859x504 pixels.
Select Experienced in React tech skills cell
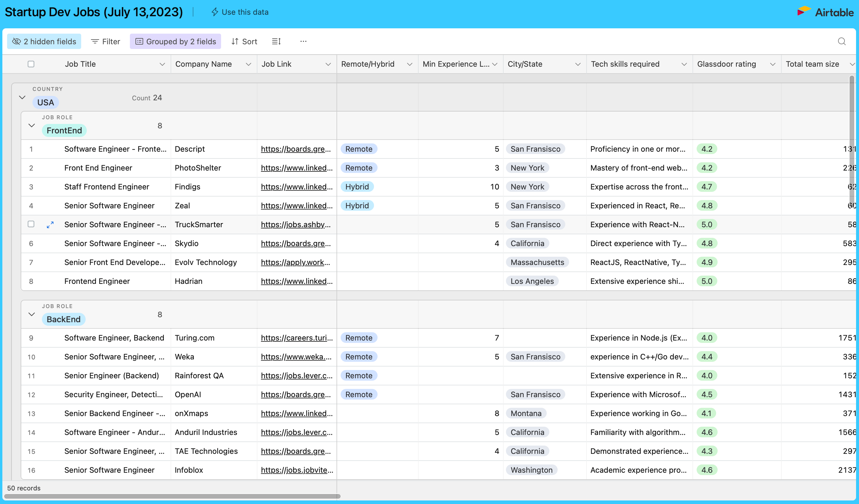coord(639,205)
